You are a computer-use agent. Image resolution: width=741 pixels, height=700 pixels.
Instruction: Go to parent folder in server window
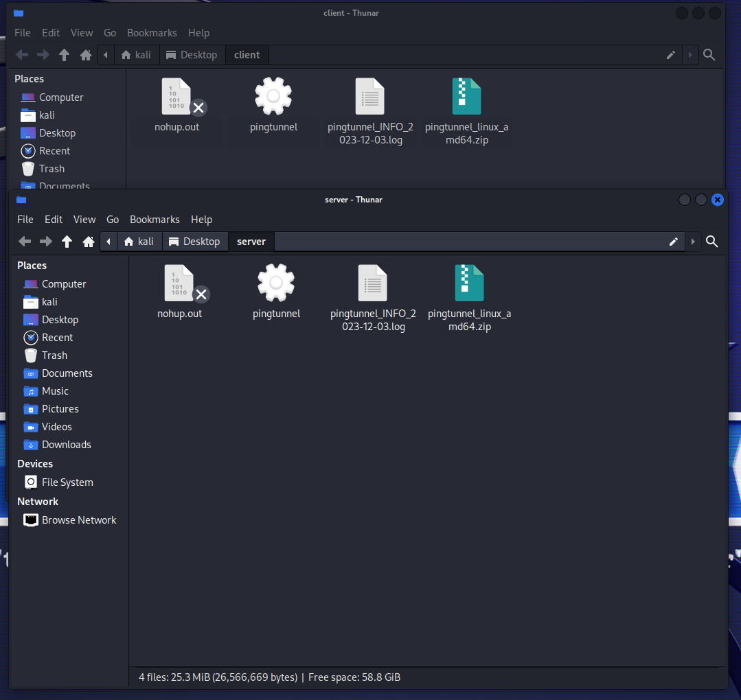coord(67,242)
